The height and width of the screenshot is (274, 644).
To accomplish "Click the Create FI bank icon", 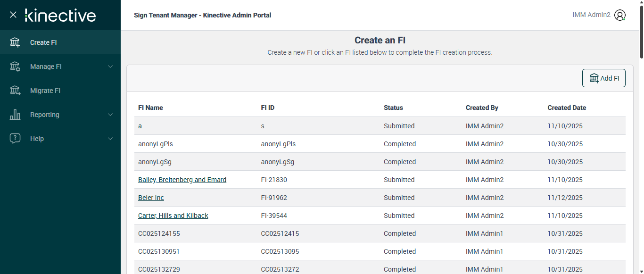I will coord(15,42).
